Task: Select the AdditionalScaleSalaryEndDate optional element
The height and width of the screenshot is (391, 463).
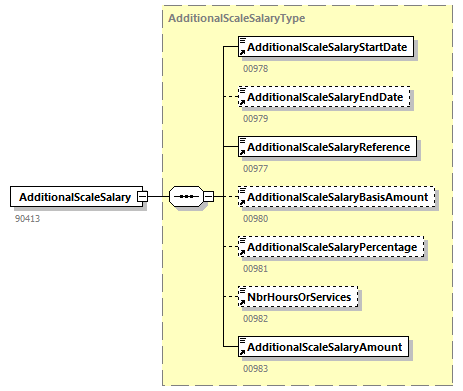Action: tap(324, 97)
